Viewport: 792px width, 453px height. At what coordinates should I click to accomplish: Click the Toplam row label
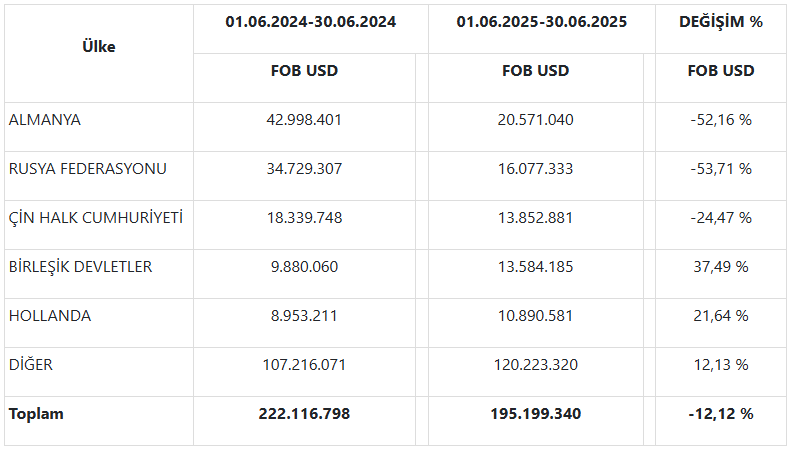(x=36, y=413)
